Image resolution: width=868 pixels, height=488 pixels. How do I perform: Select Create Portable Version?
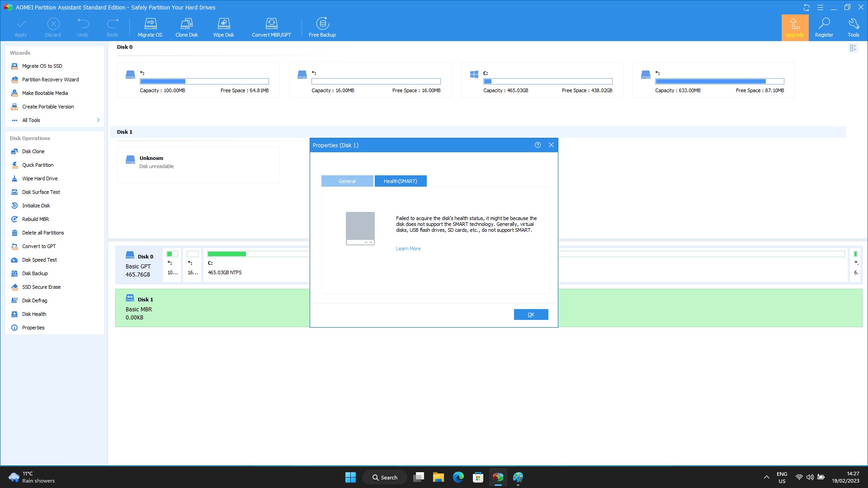click(48, 107)
